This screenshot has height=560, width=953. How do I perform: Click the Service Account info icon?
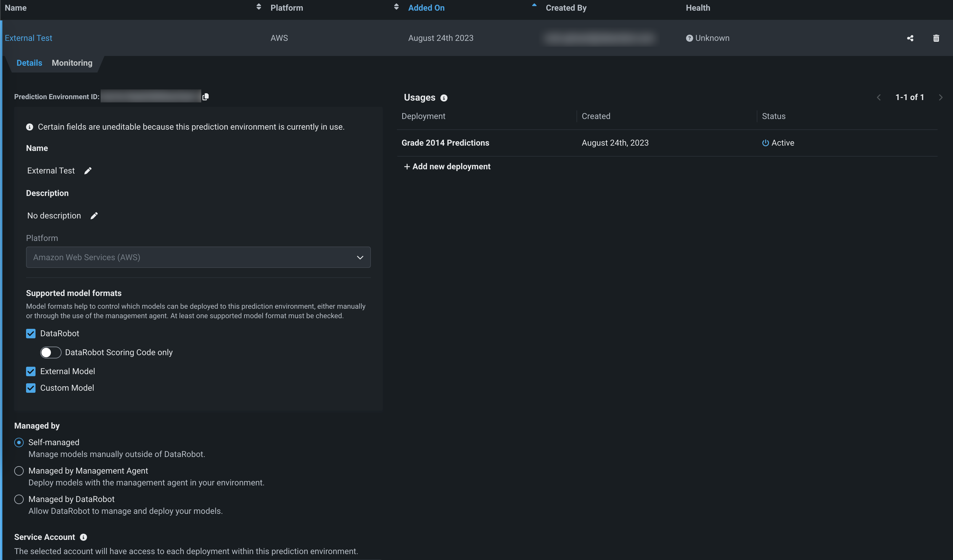(x=83, y=537)
